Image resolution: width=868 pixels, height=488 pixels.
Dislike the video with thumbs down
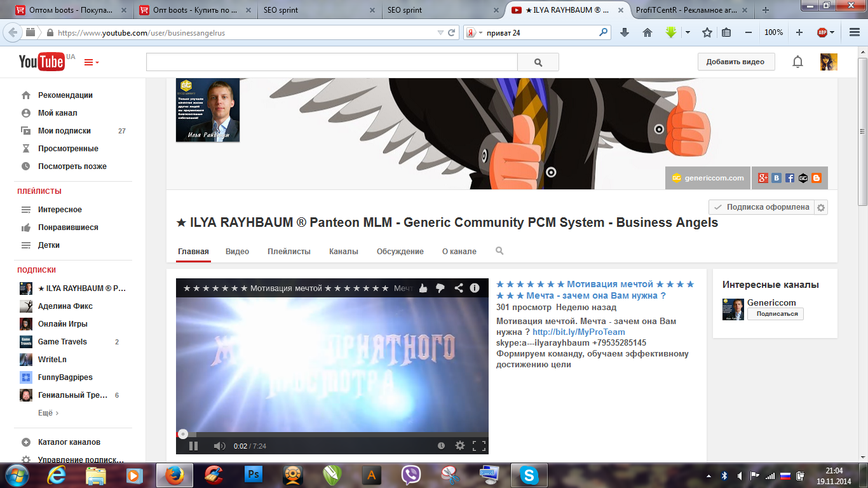(440, 288)
